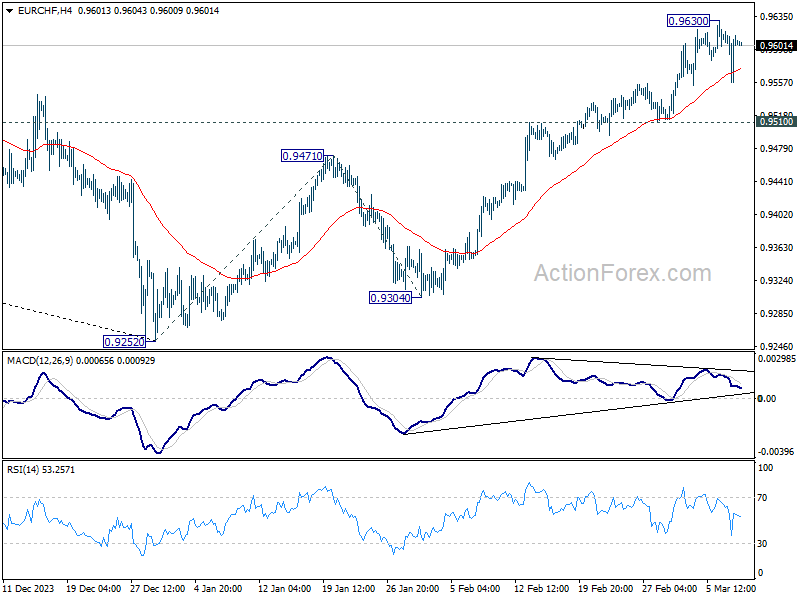Viewport: 800px width, 600px height.
Task: Select the 5 Feb 04:00 time label
Action: pyautogui.click(x=475, y=588)
